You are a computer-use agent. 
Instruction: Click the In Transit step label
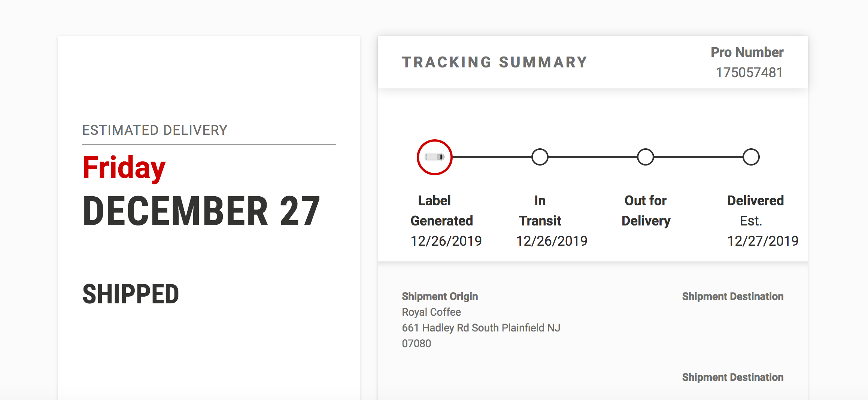(x=540, y=210)
